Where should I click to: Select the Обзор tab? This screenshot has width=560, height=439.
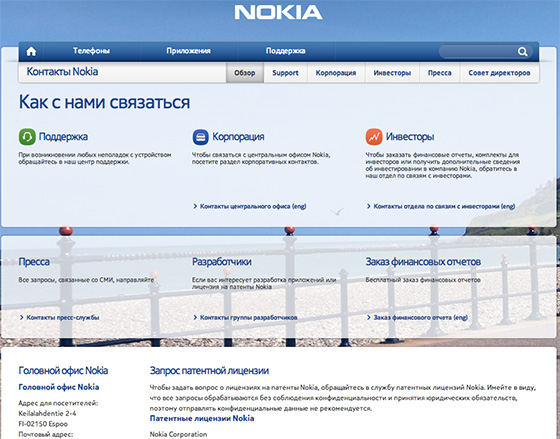tap(245, 73)
